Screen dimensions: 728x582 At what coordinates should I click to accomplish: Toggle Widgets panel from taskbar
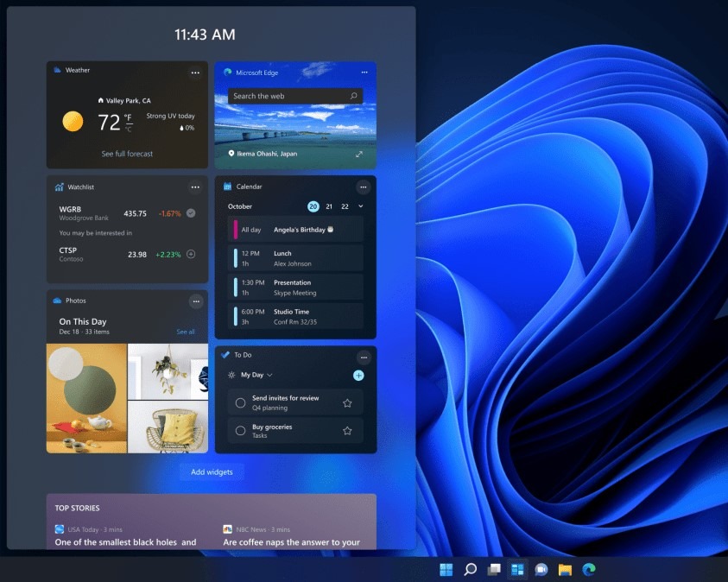517,569
